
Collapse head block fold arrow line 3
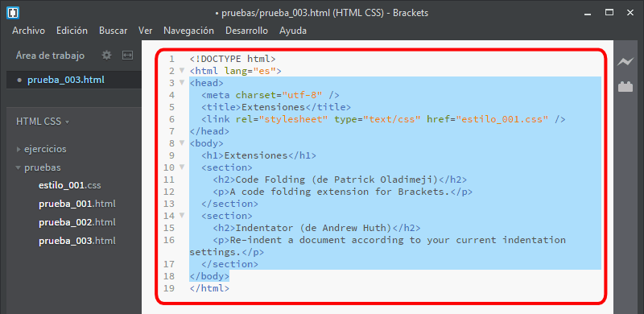182,83
